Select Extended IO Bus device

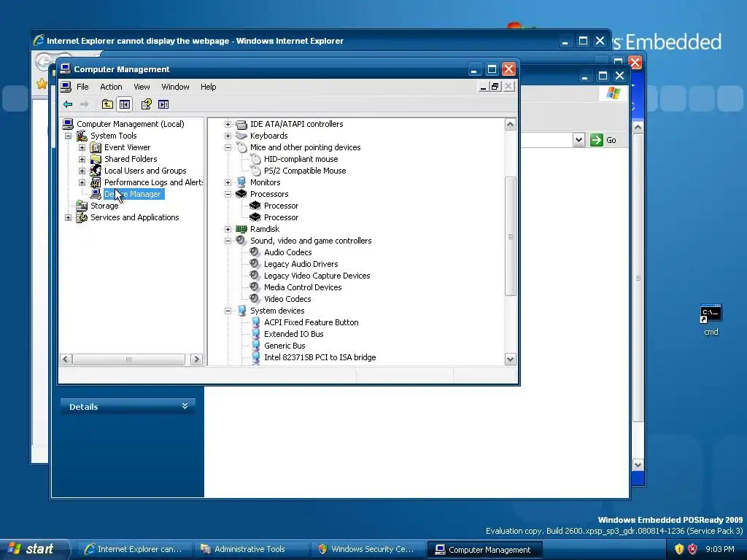click(293, 334)
